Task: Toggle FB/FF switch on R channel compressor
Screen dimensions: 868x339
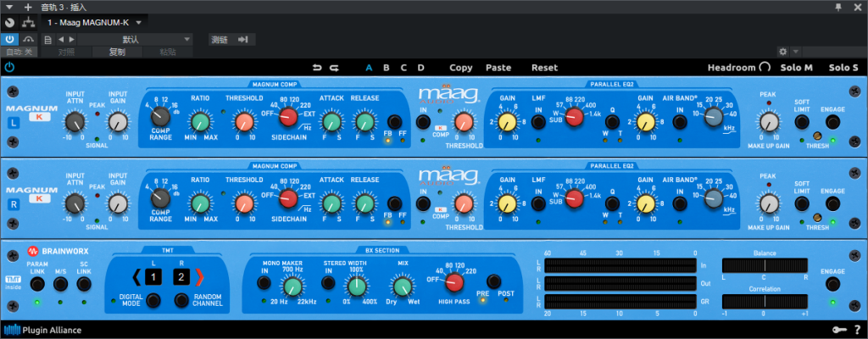Action: click(394, 203)
